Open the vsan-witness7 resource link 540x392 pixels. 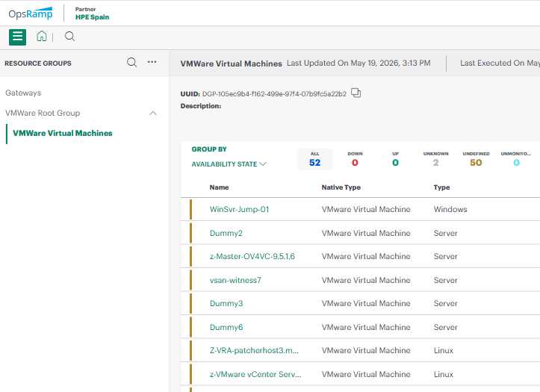coord(235,280)
